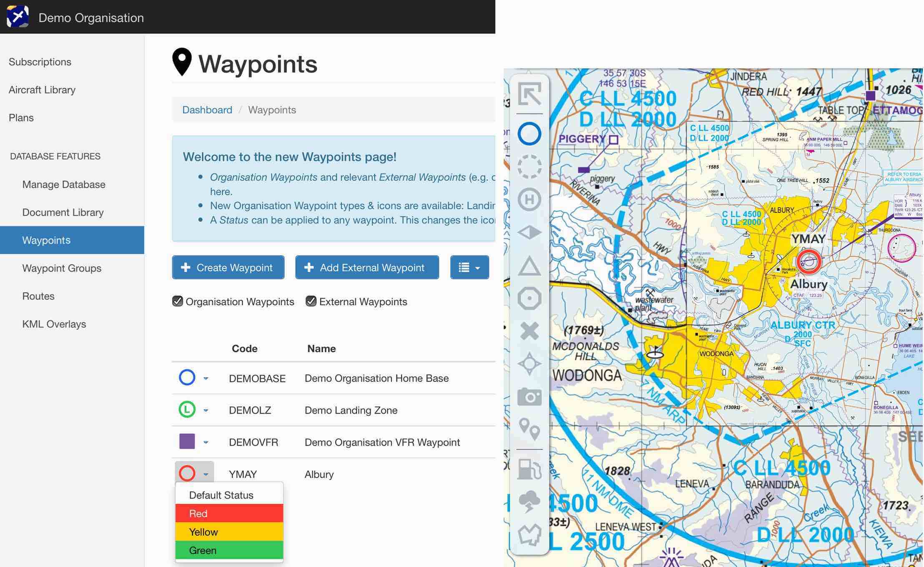Click DEMOBASE blue circle status icon
This screenshot has width=924, height=567.
pos(187,377)
